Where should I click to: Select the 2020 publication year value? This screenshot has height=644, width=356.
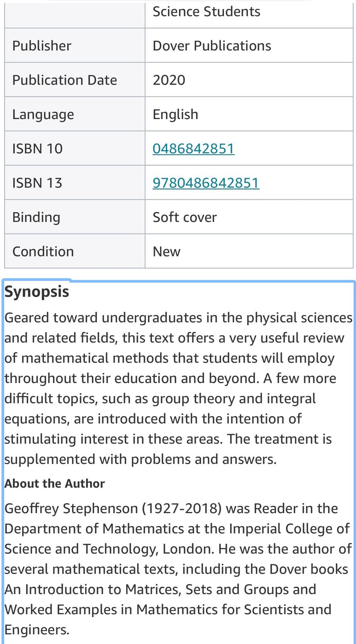[x=169, y=80]
